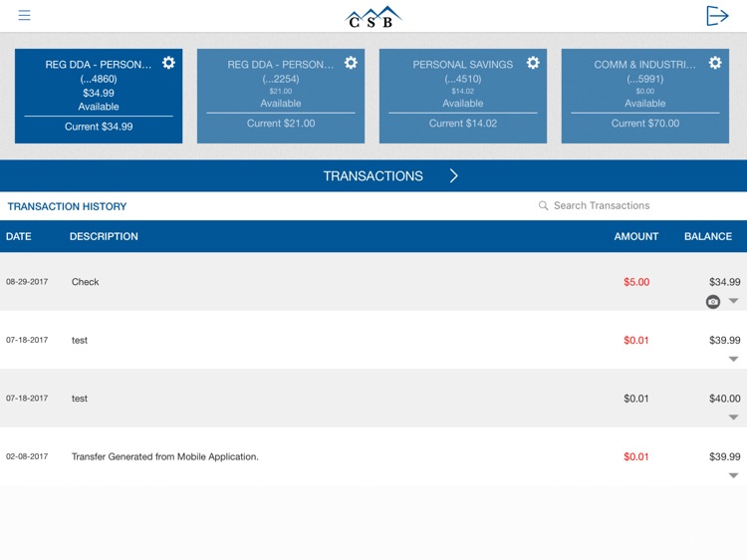Click the Current $34.99 text

(x=99, y=127)
